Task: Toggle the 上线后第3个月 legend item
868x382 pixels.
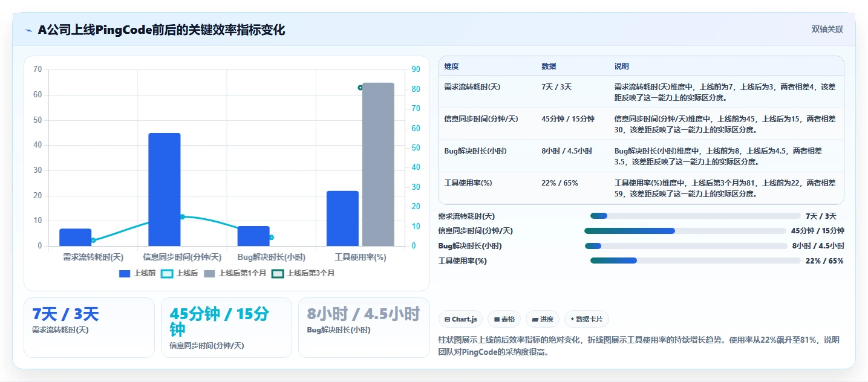Action: tap(303, 273)
